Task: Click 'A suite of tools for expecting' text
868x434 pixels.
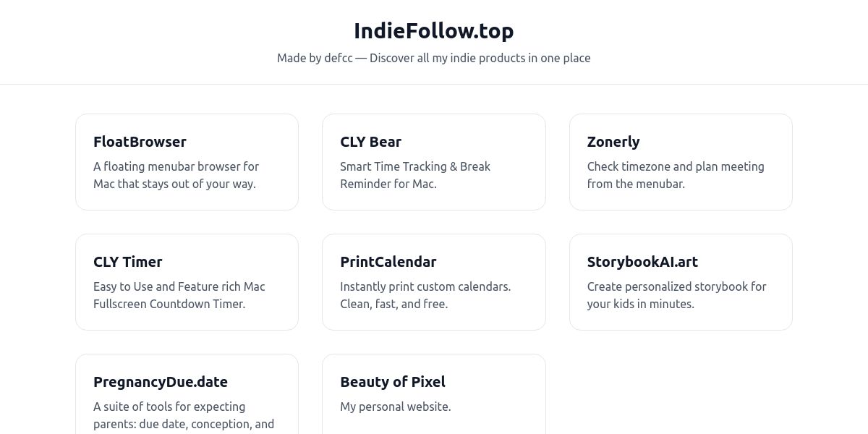Action: click(169, 407)
